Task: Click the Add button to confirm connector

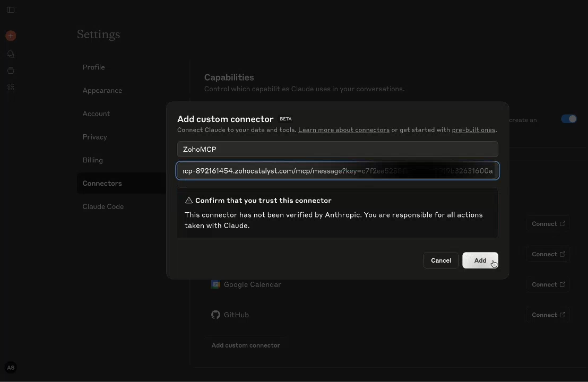Action: pos(480,260)
